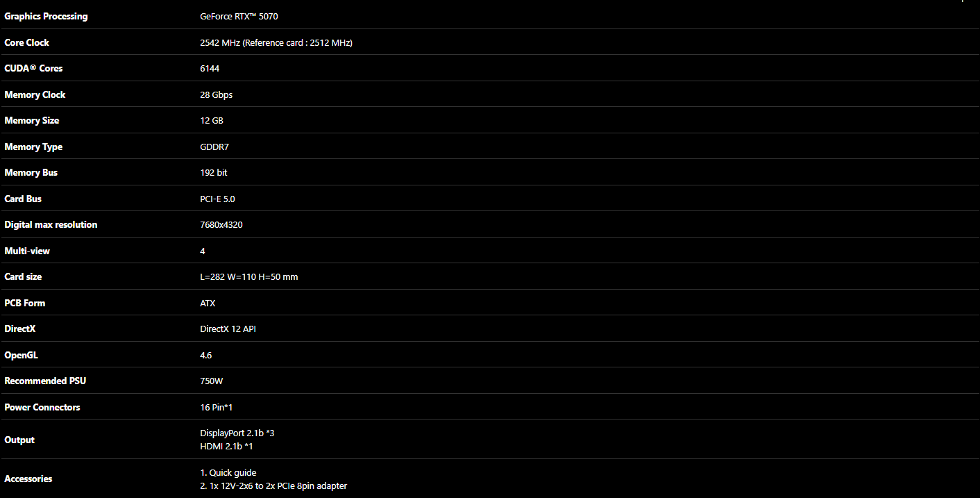Click the CUDA Cores label
This screenshot has height=498, width=980.
(x=33, y=68)
